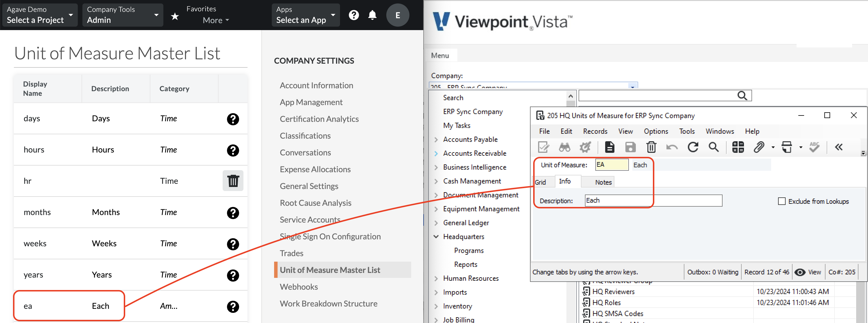868x323 pixels.
Task: Select Reports under Headquarters
Action: [466, 265]
